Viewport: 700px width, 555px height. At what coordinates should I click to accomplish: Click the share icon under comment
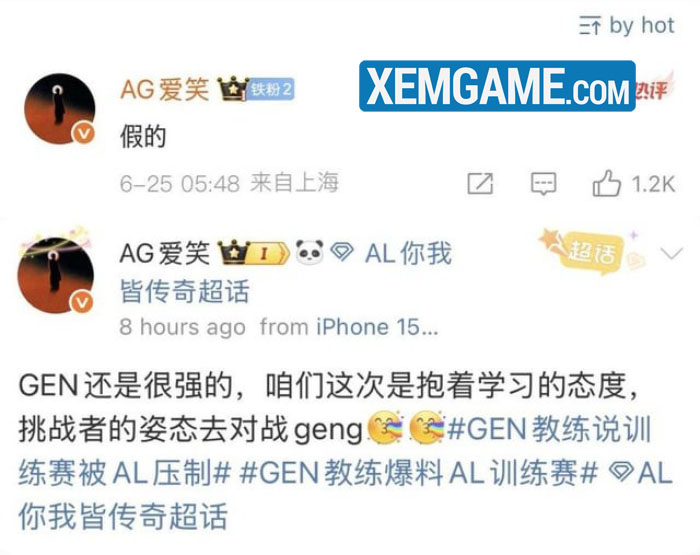[x=480, y=184]
